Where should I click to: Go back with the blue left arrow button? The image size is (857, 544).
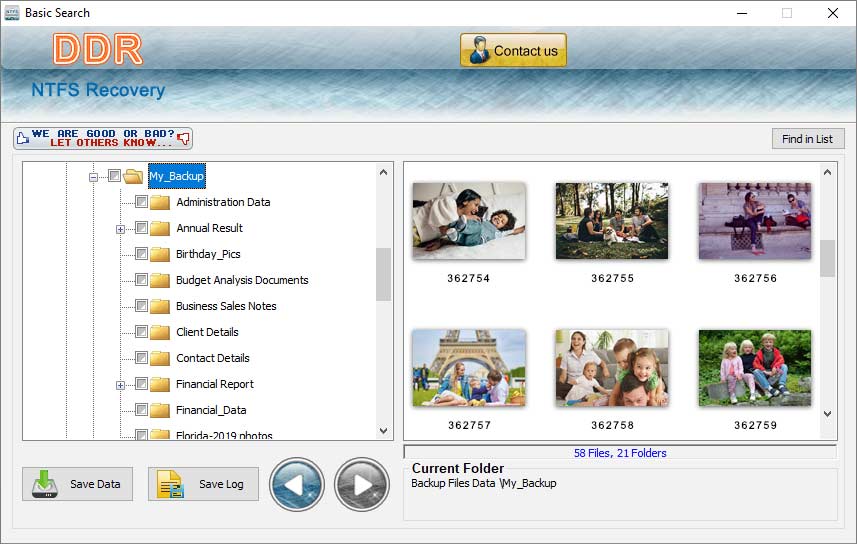297,484
